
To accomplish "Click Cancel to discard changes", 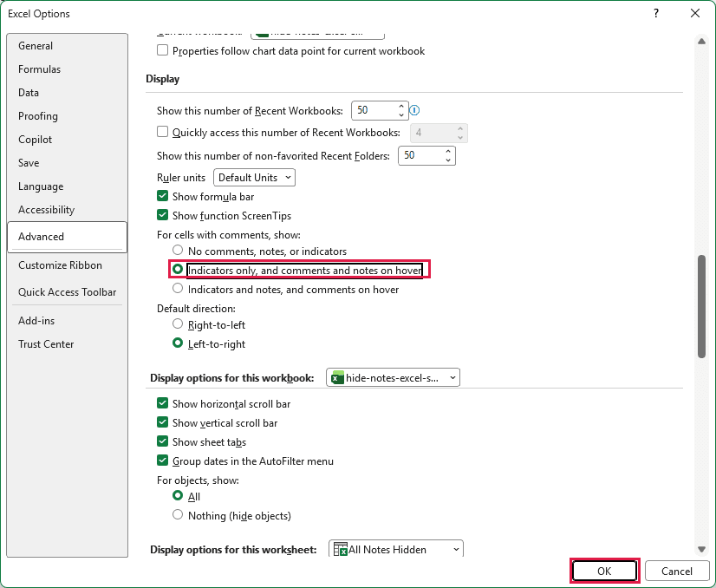I will point(677,572).
